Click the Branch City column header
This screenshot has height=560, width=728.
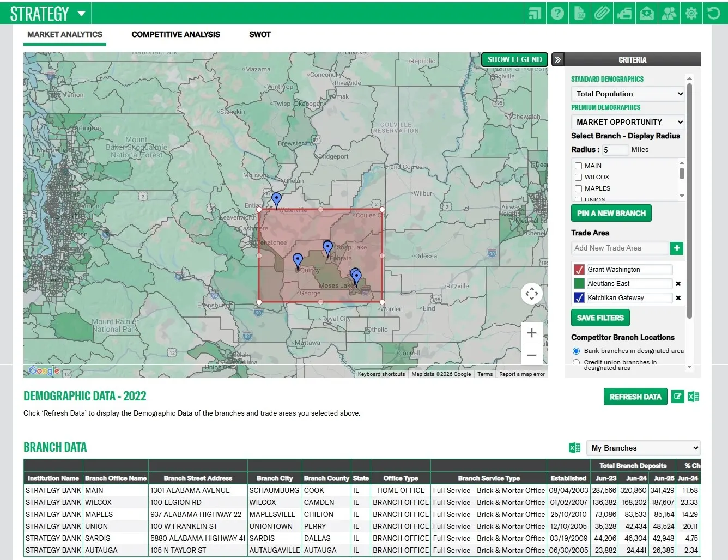275,478
